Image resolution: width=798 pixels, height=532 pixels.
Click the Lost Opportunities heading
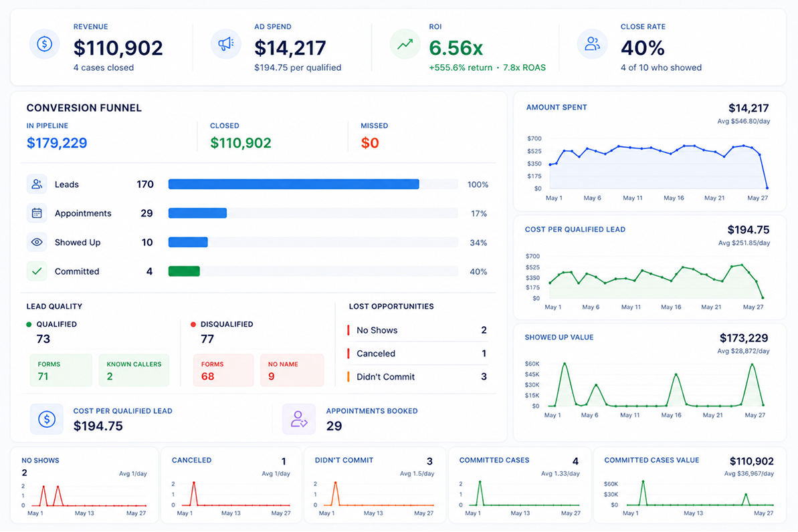click(x=391, y=306)
